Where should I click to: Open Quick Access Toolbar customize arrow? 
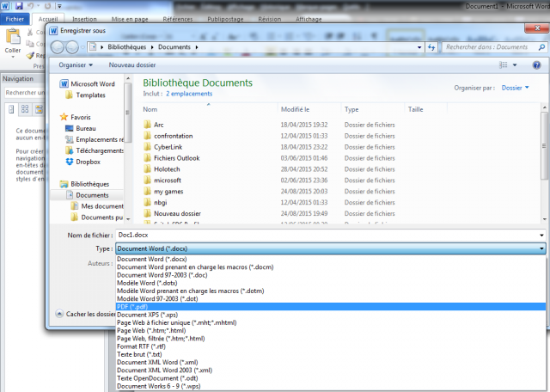point(59,6)
